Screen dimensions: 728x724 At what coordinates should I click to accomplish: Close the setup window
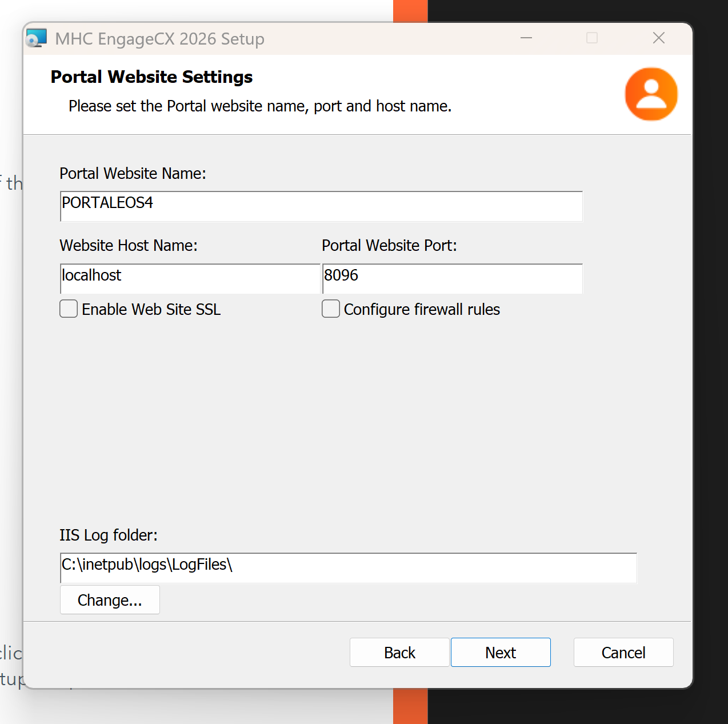click(659, 38)
